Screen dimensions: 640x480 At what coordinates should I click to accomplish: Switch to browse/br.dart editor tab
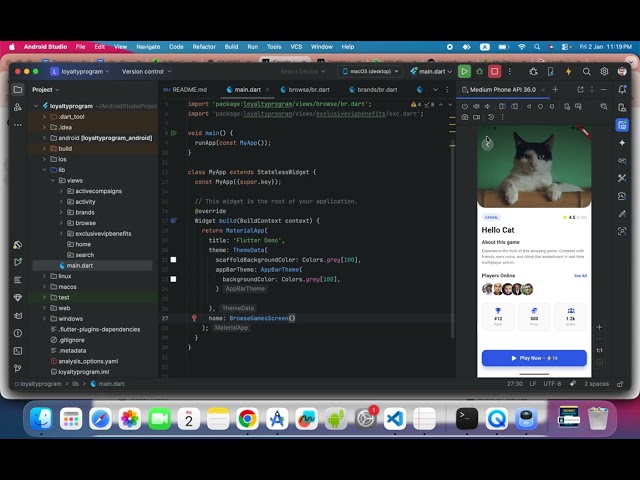305,89
